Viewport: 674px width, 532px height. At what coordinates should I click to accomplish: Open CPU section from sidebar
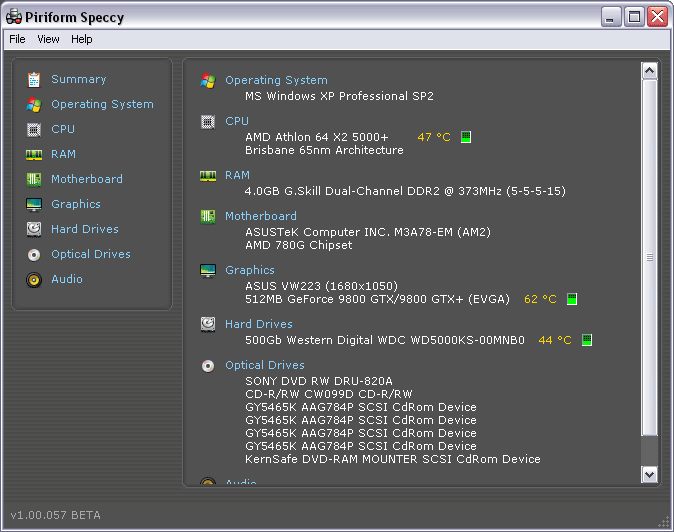63,129
